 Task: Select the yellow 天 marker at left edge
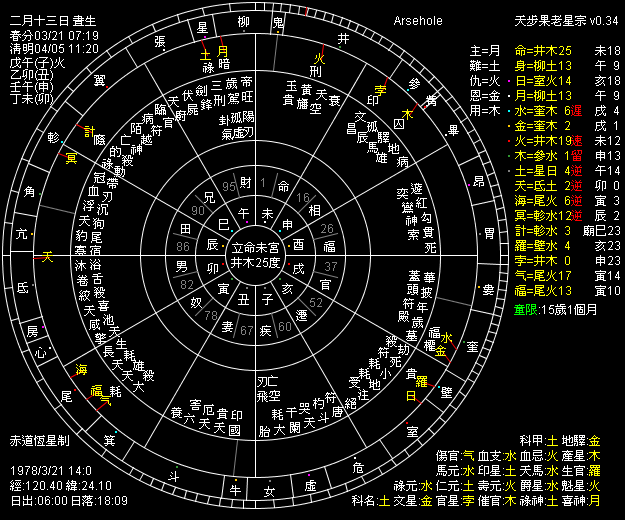tap(46, 257)
